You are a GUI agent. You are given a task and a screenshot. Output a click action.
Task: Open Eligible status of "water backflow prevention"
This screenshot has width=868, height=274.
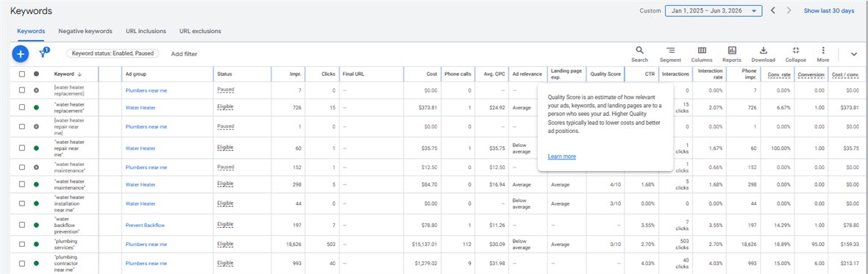coord(225,224)
